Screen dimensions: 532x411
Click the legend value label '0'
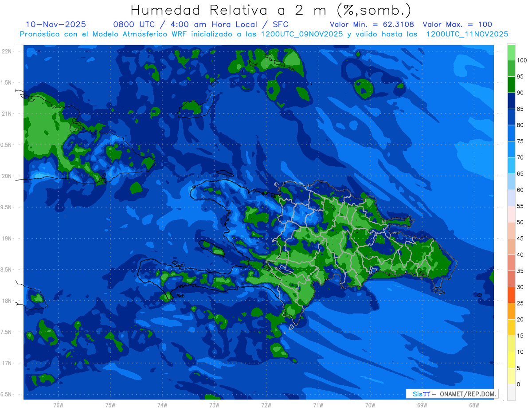(x=519, y=384)
